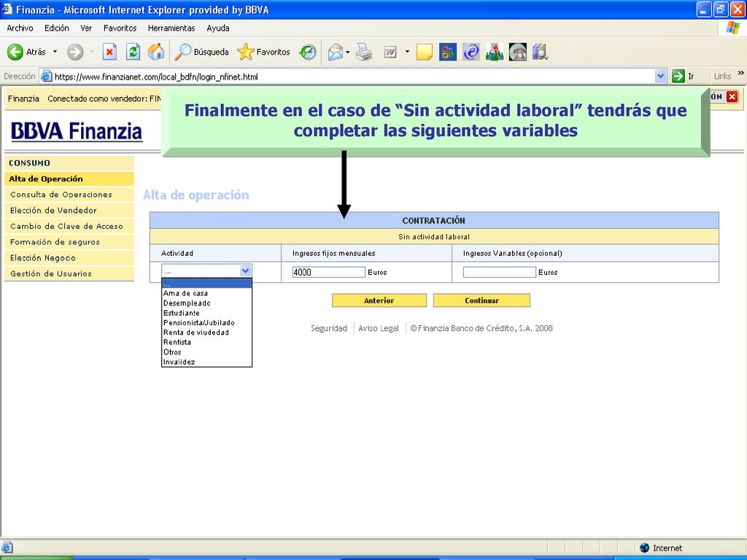Select 'Desempleado' from Actividad list
Image resolution: width=747 pixels, height=560 pixels.
[206, 303]
